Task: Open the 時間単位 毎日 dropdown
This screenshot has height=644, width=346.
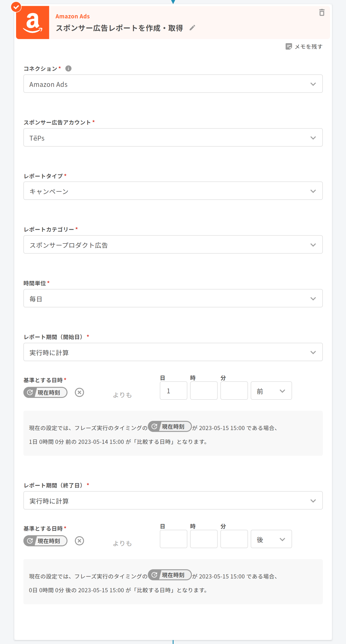Action: click(173, 298)
